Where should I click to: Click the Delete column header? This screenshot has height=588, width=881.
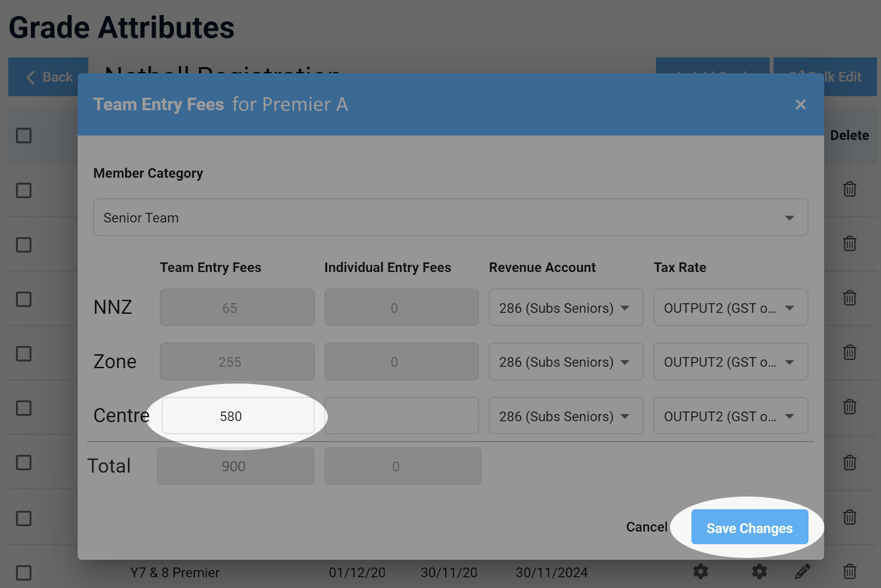pos(849,136)
